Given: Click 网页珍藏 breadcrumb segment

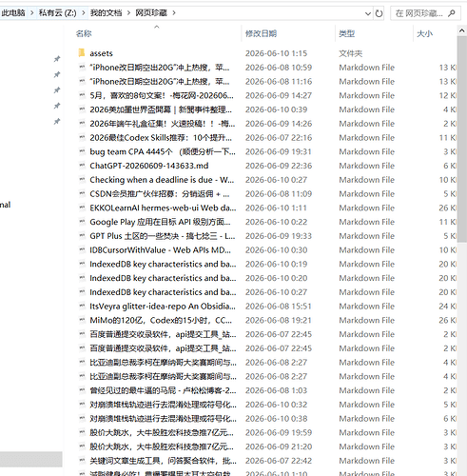Looking at the screenshot, I should tap(151, 13).
